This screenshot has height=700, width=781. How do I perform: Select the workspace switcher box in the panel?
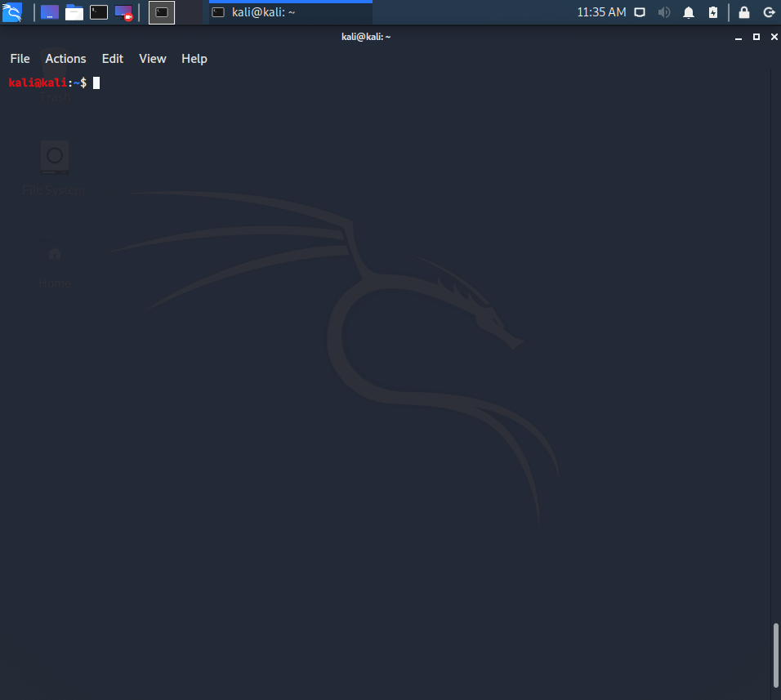(162, 12)
